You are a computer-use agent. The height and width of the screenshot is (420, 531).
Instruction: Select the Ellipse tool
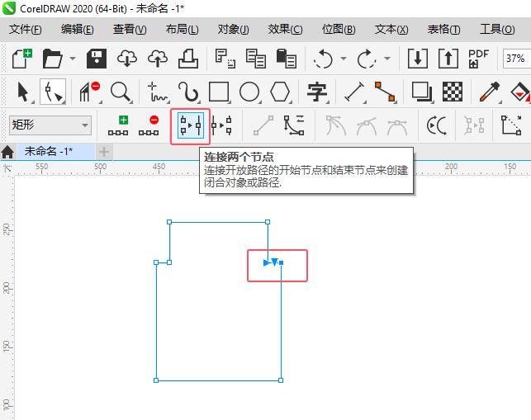pos(249,92)
